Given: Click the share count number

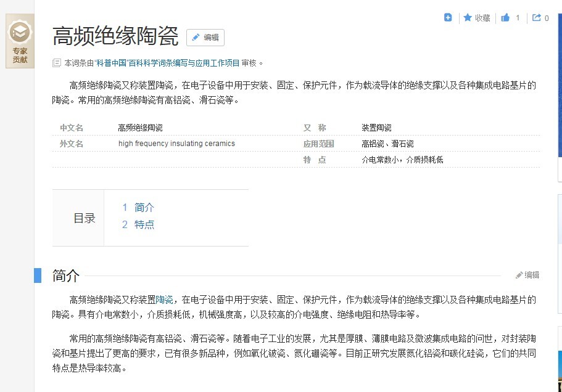Looking at the screenshot, I should tap(547, 18).
